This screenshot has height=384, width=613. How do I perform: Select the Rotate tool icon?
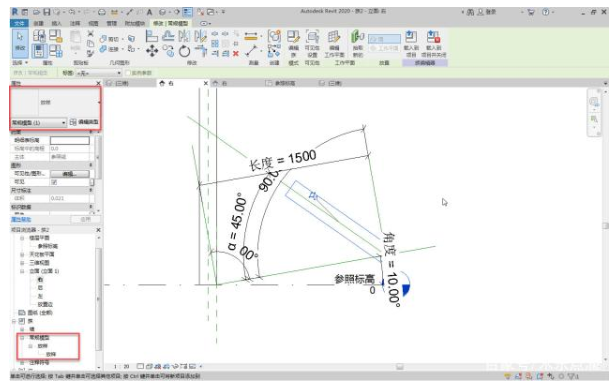(184, 51)
